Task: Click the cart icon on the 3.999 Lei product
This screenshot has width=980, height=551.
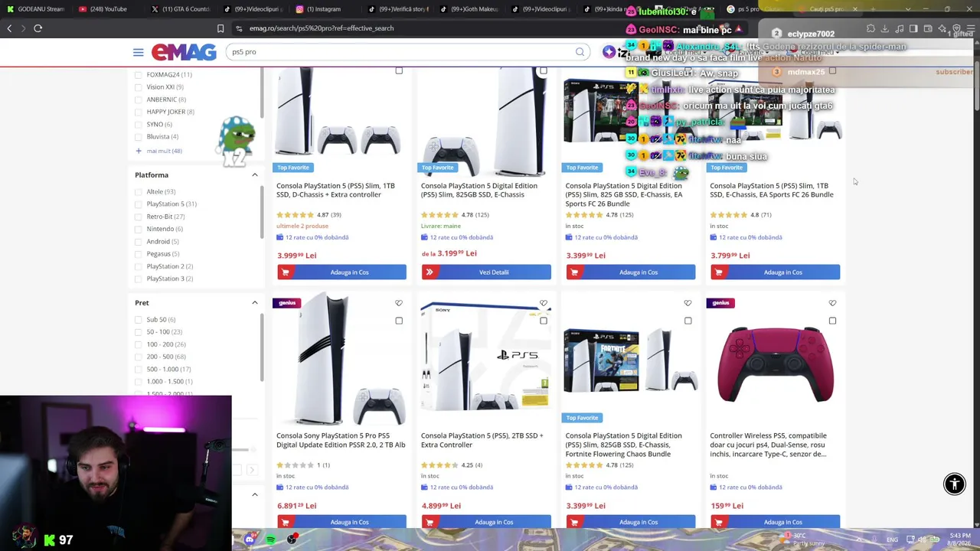Action: [x=286, y=272]
